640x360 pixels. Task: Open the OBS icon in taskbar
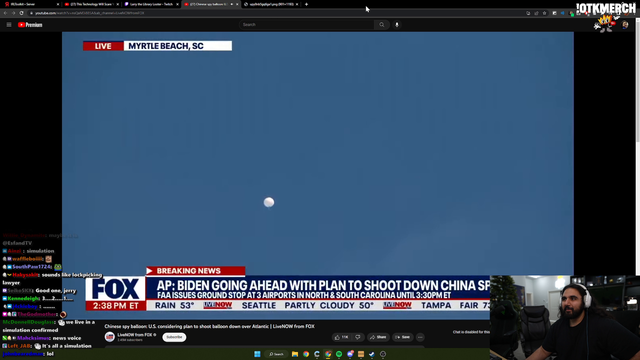pos(383,354)
